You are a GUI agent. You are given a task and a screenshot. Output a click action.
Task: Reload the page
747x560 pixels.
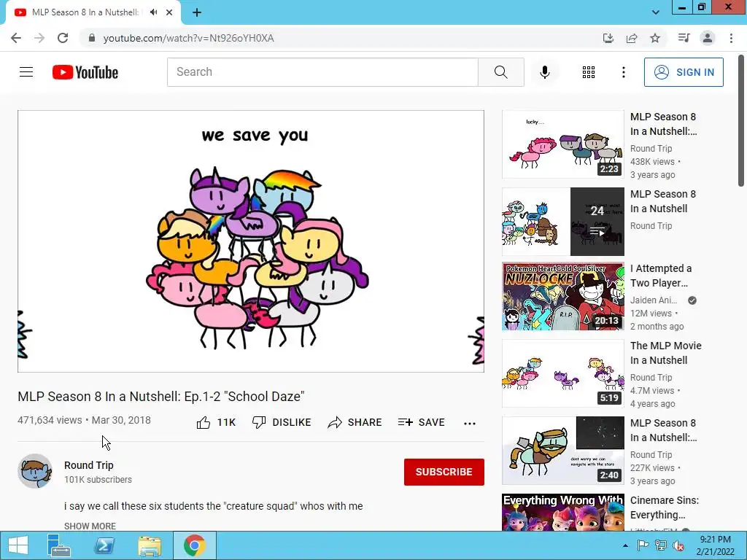coord(63,38)
